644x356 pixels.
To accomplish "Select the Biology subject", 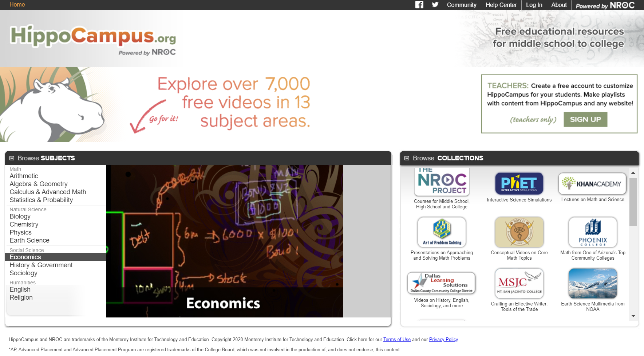I will click(20, 216).
